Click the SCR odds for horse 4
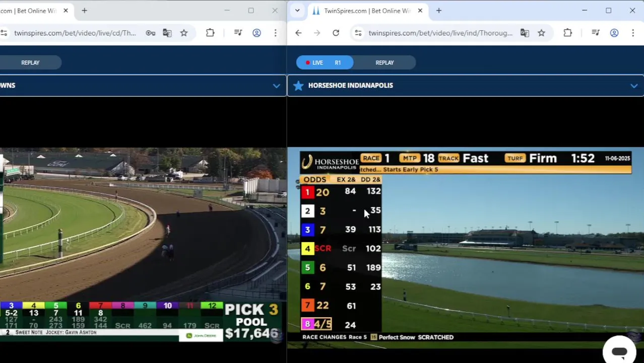Screen dimensions: 644x363 click(x=323, y=248)
